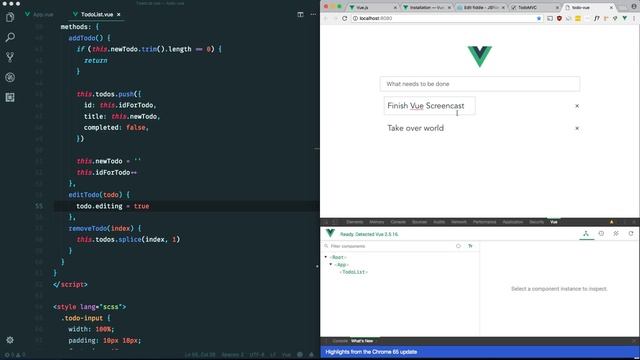Screen dimensions: 640x360
Task: Open the Audits devtools tab
Action: tap(439, 222)
